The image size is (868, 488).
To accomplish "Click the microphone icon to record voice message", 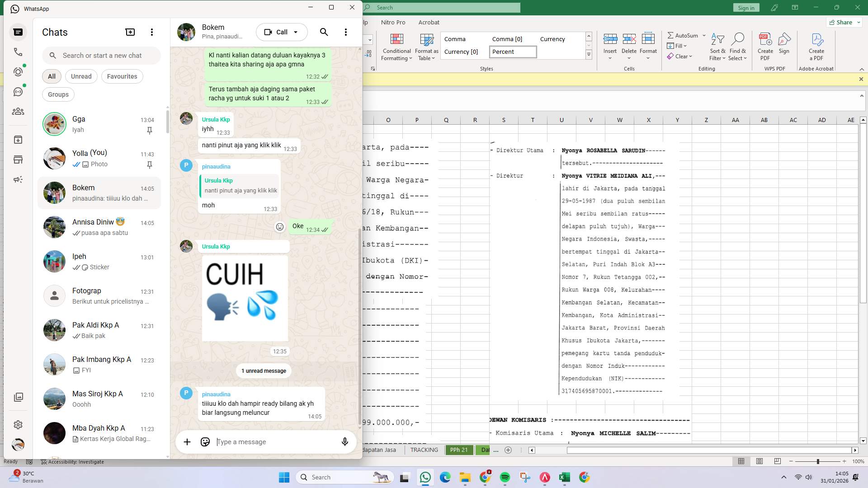I will tap(344, 442).
